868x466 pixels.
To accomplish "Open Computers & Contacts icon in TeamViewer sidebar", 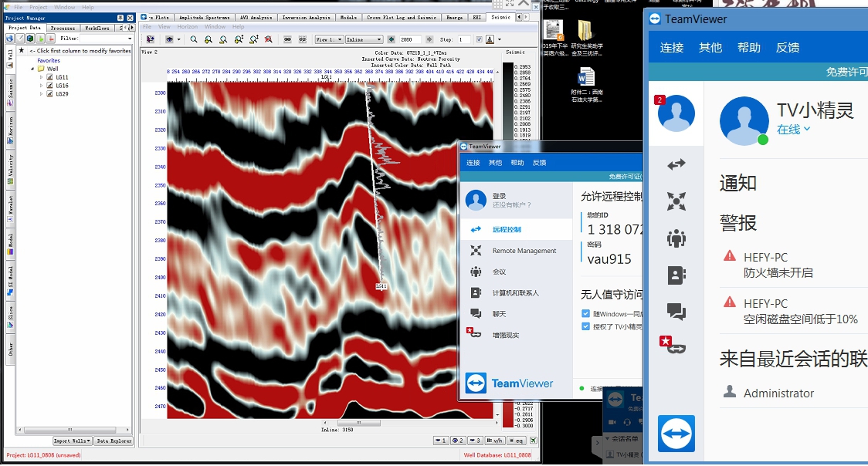I will pos(676,275).
